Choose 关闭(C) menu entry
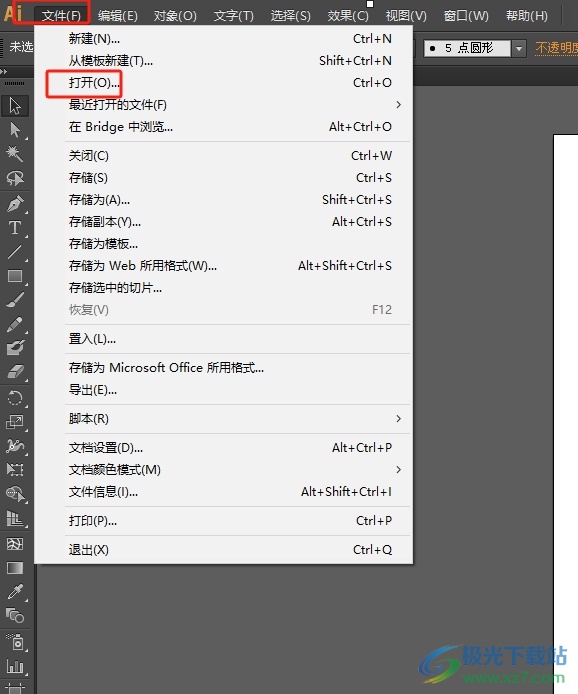 (x=223, y=156)
